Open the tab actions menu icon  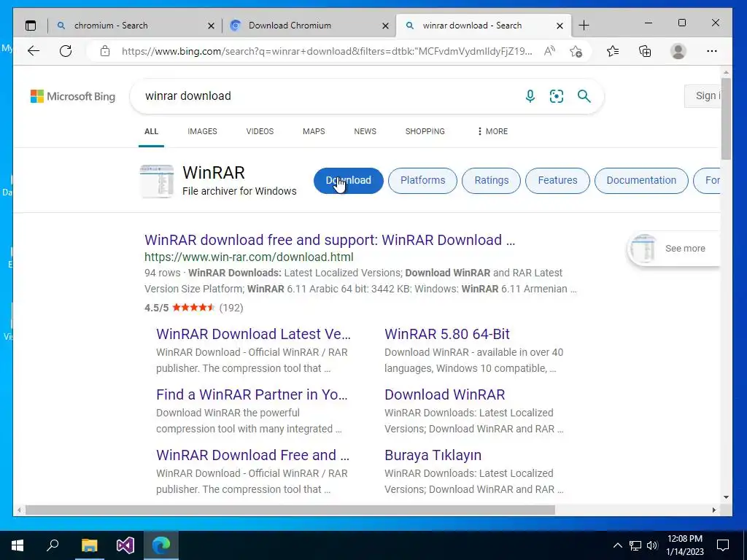31,26
